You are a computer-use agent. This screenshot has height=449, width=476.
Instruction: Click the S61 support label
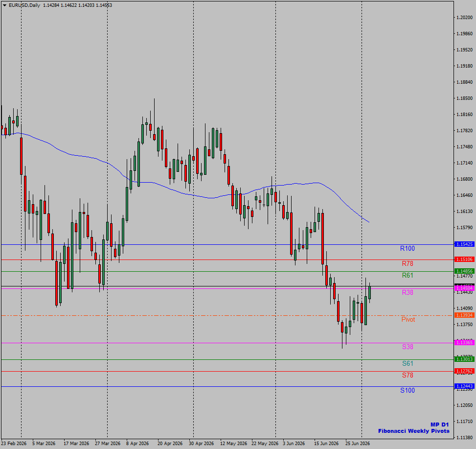(408, 364)
